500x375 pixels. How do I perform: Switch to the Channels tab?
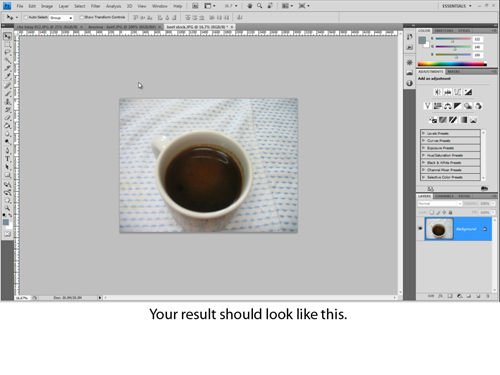(x=444, y=196)
